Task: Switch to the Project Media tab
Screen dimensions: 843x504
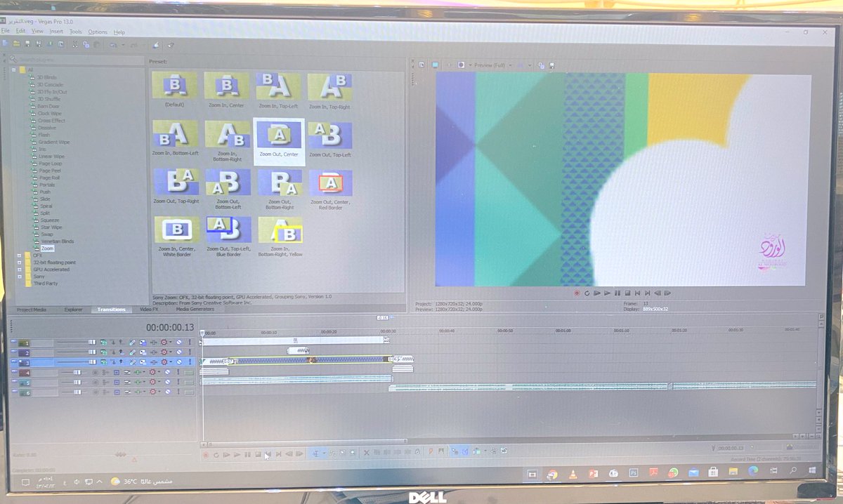Action: pyautogui.click(x=32, y=309)
